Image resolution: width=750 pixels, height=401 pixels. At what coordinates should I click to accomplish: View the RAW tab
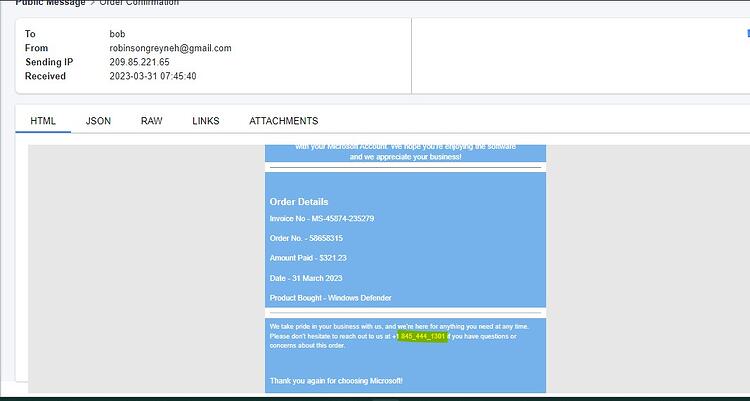click(152, 121)
